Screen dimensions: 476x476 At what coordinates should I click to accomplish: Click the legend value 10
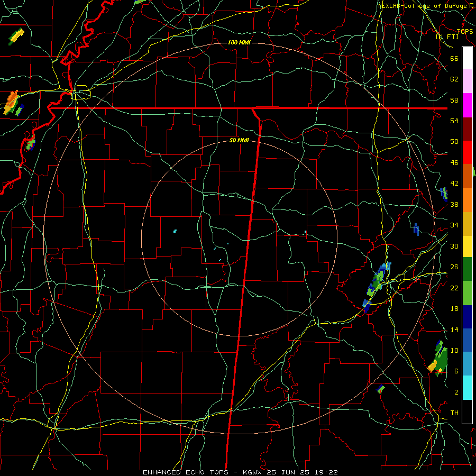point(454,350)
